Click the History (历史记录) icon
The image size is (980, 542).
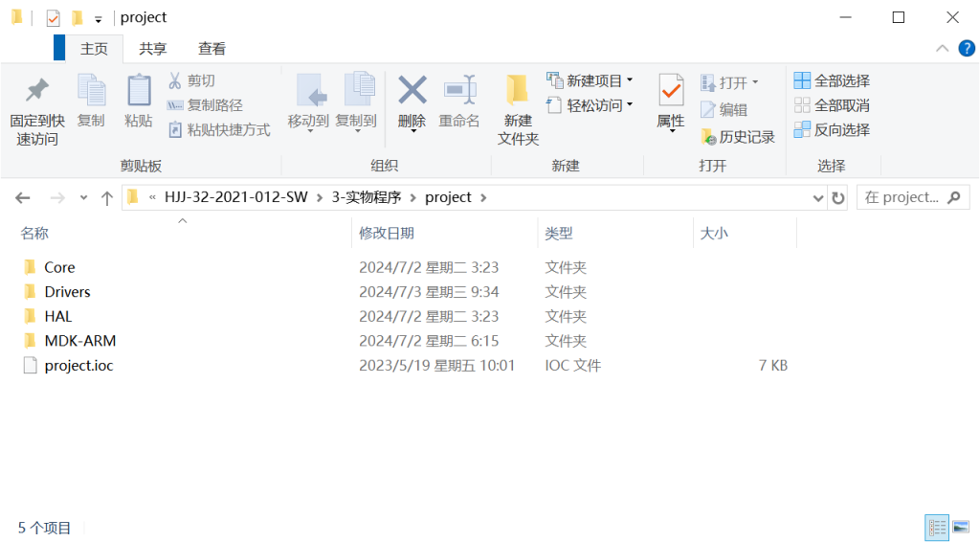(708, 136)
